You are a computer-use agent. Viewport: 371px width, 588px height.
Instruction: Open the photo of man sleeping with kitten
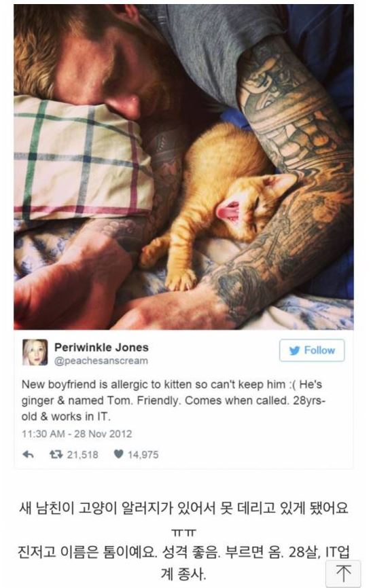tap(184, 167)
